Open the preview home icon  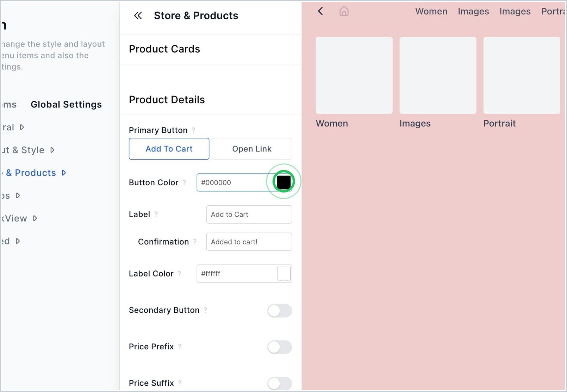(x=344, y=11)
